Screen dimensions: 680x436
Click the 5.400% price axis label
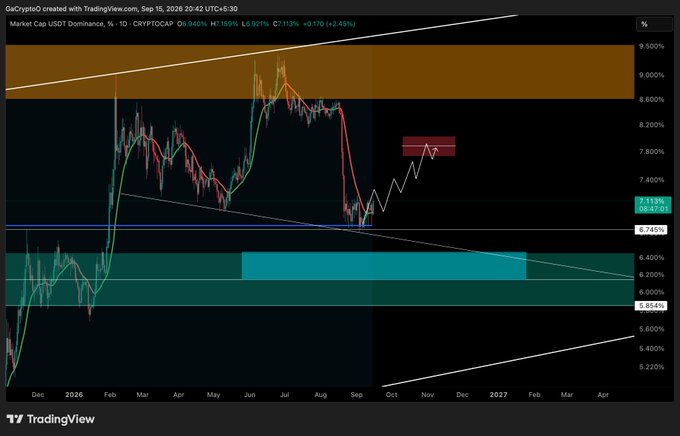coord(651,348)
